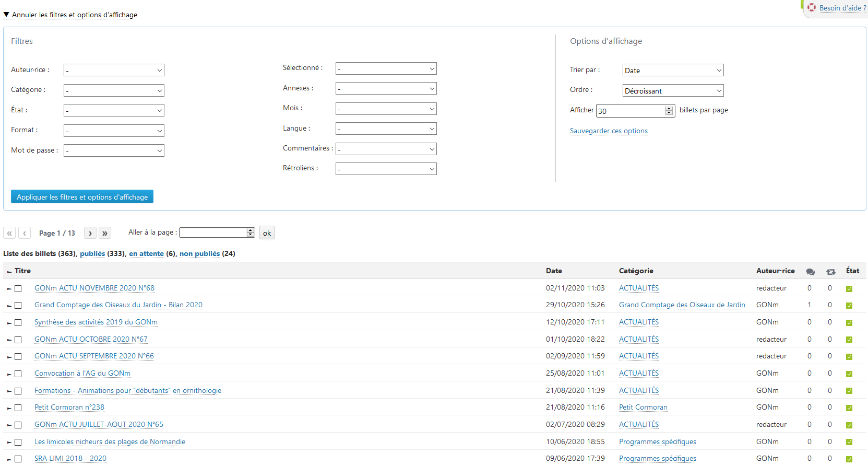Viewport: 868px width, 465px height.
Task: Expand the Commentaires filter dropdown
Action: click(386, 149)
